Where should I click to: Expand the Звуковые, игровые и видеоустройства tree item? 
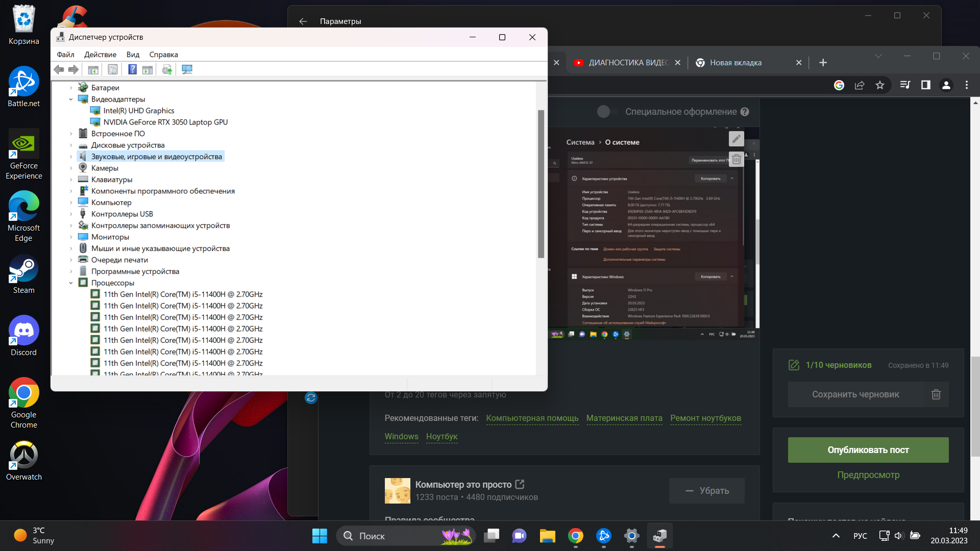pyautogui.click(x=69, y=156)
